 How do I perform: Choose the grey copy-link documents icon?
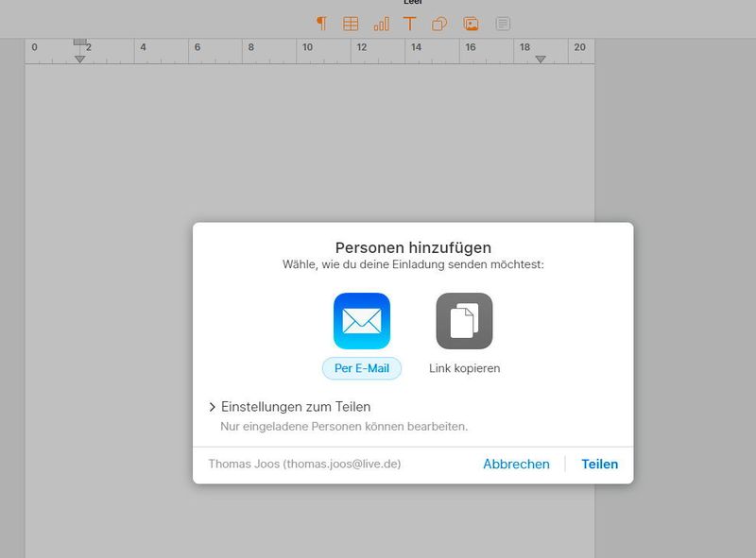click(x=464, y=321)
